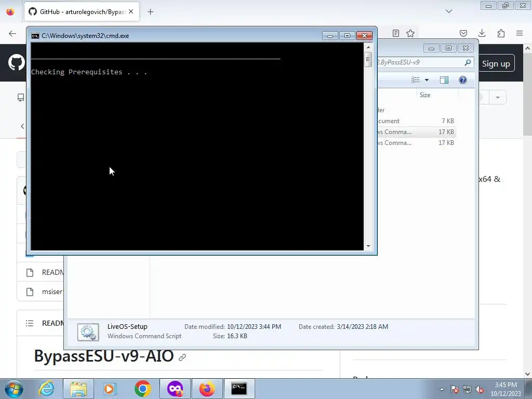Select the 7 KB document file row
The height and width of the screenshot is (399, 532).
(x=416, y=121)
